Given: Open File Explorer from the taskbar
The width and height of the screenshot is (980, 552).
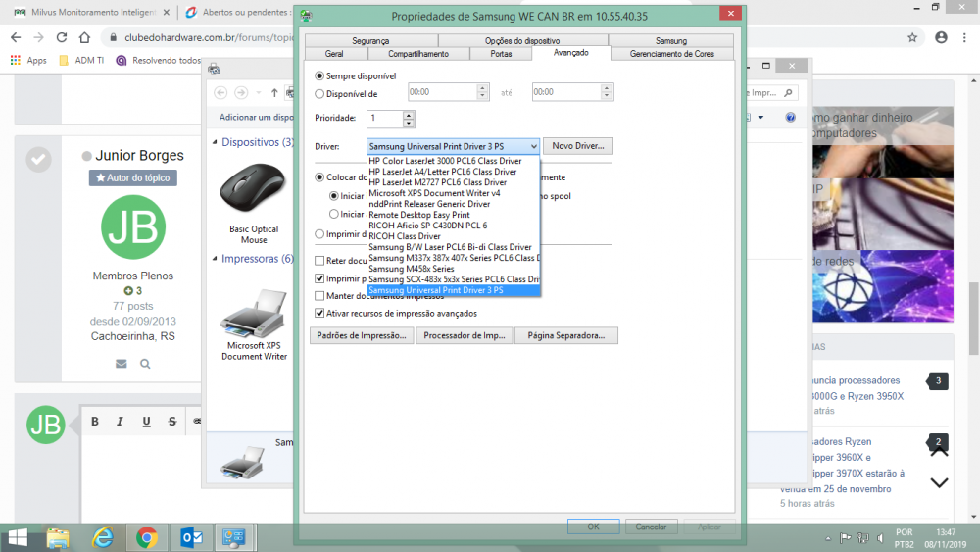Looking at the screenshot, I should [58, 537].
